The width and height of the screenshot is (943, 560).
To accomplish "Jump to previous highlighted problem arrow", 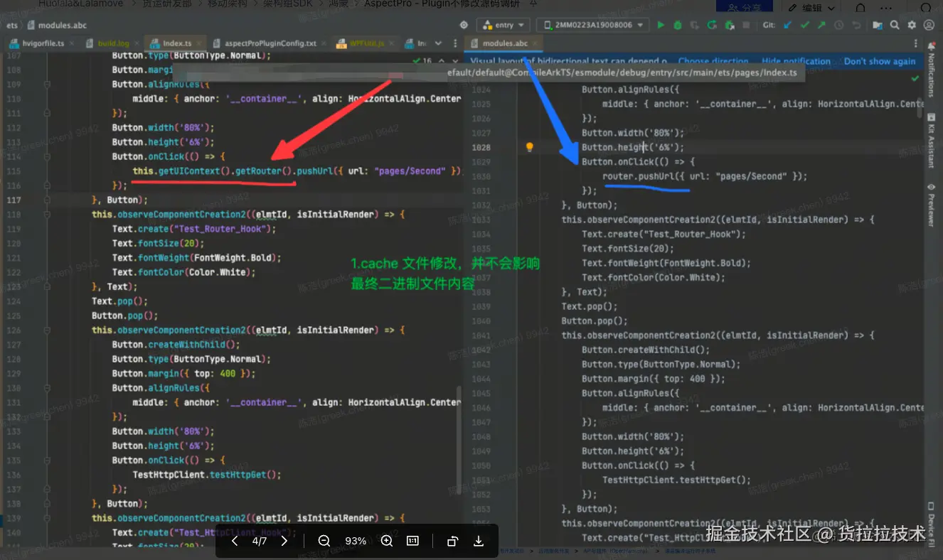I will point(442,62).
